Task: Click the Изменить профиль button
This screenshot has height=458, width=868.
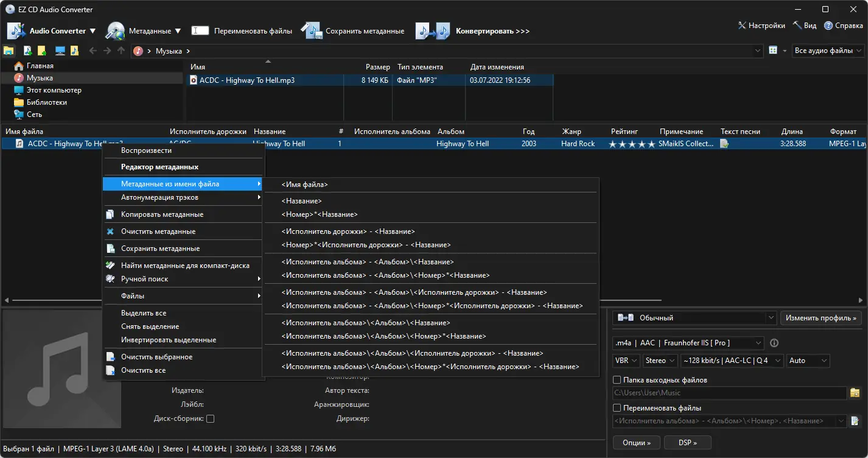Action: pos(821,318)
